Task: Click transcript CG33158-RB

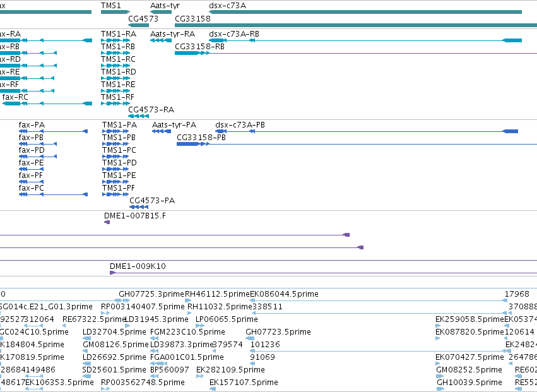Action: 199,47
